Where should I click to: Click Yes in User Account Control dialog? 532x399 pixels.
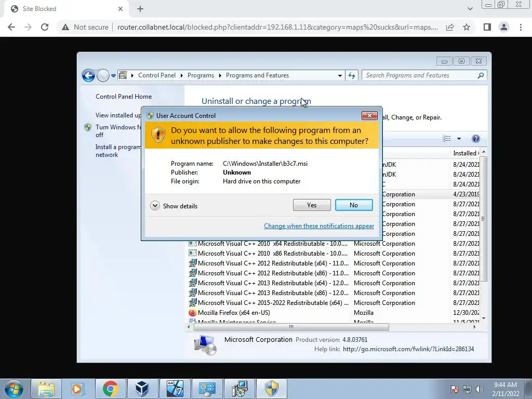pos(312,205)
